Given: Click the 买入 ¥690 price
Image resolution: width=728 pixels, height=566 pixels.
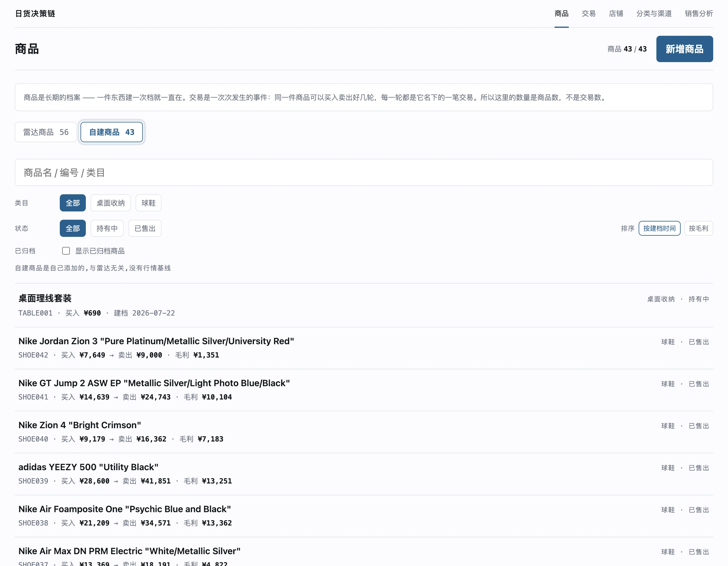Looking at the screenshot, I should click(x=83, y=313).
